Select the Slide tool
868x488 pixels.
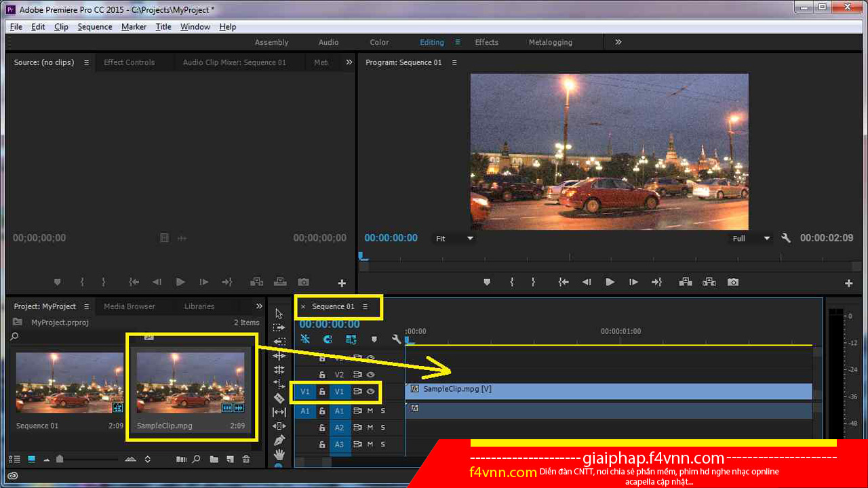[279, 426]
